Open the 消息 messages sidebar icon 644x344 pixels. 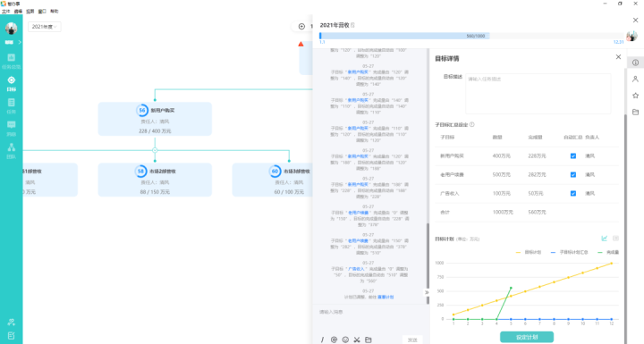[x=11, y=128]
